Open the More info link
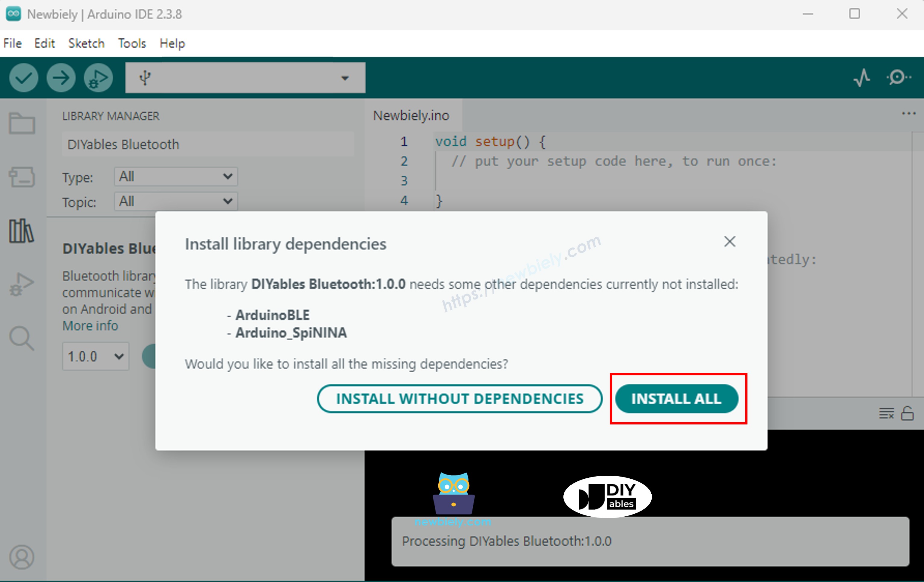The width and height of the screenshot is (924, 582). click(x=90, y=325)
